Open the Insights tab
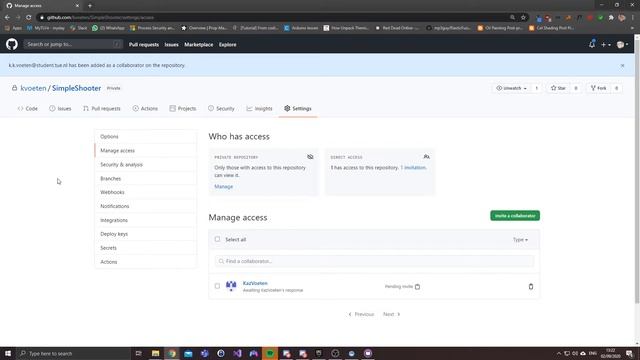640x360 pixels. click(260, 109)
